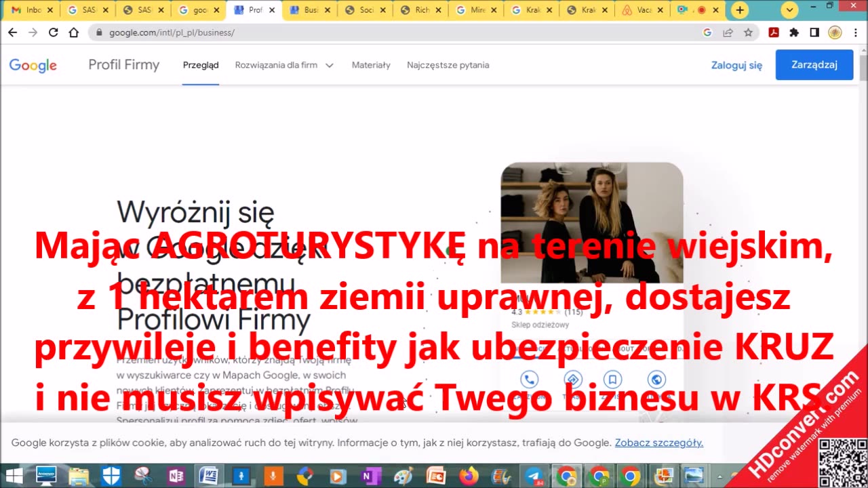Open the Chrome profile avatar
The height and width of the screenshot is (488, 868).
(835, 33)
